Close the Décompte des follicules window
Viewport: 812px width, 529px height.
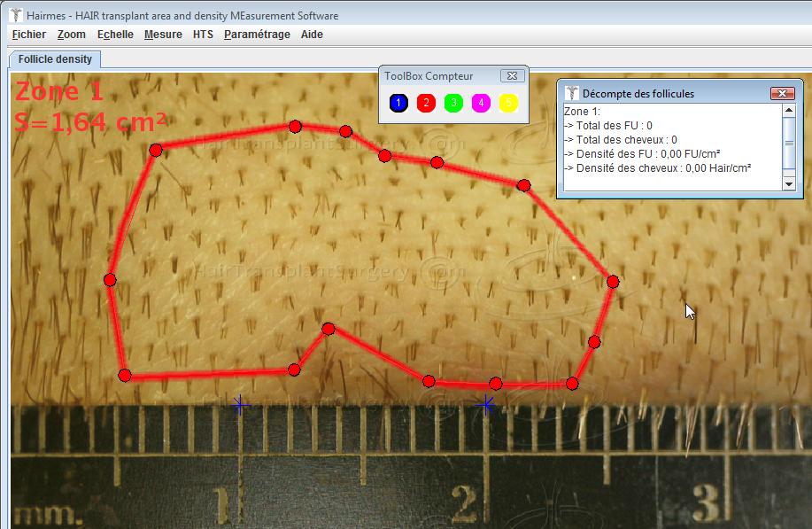[783, 93]
